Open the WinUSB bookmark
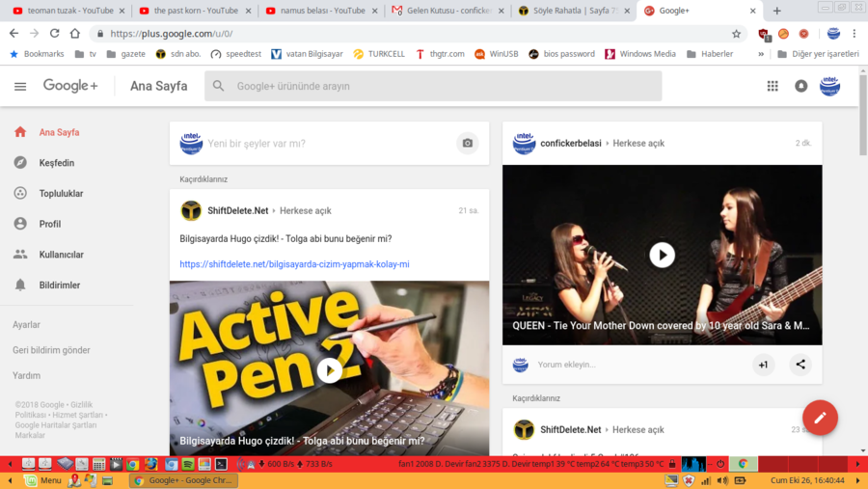Viewport: 868px width, 489px height. [x=497, y=54]
